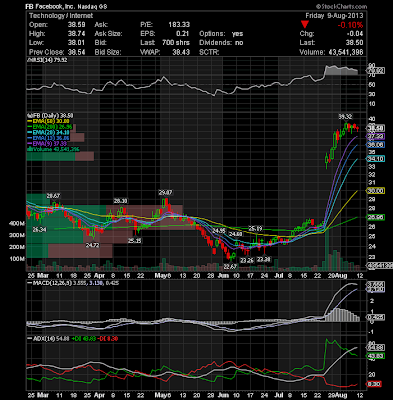The height and width of the screenshot is (400, 393).
Task: Click the 26.34 low annotation
Action: [x=39, y=230]
